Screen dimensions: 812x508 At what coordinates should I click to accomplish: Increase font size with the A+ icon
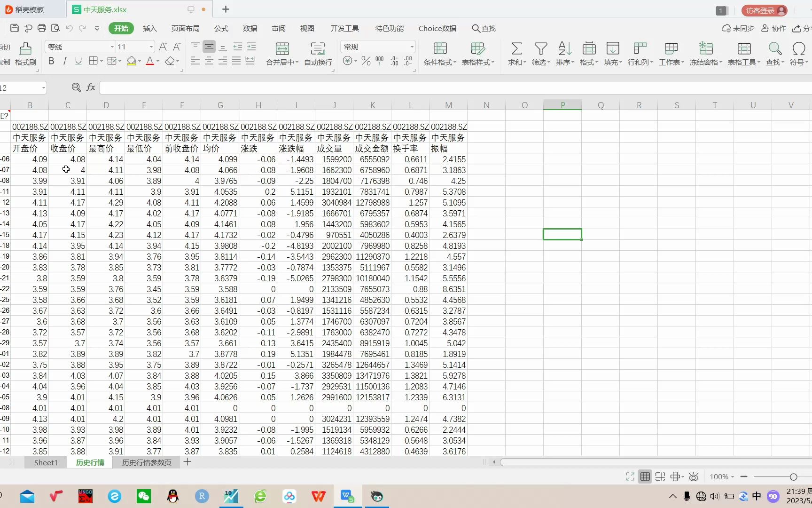[163, 47]
